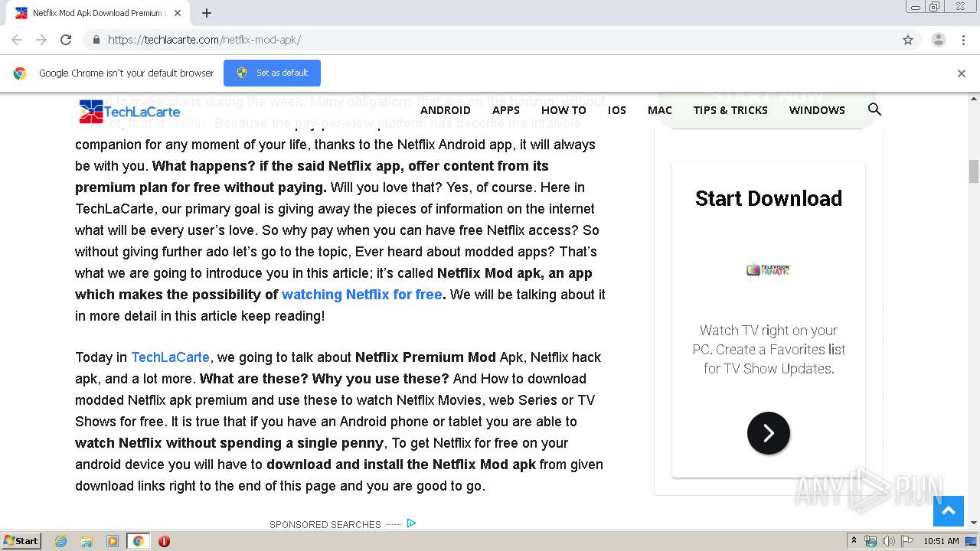Close the Netflix Mod Apk tab
This screenshot has height=551, width=980.
pyautogui.click(x=178, y=13)
